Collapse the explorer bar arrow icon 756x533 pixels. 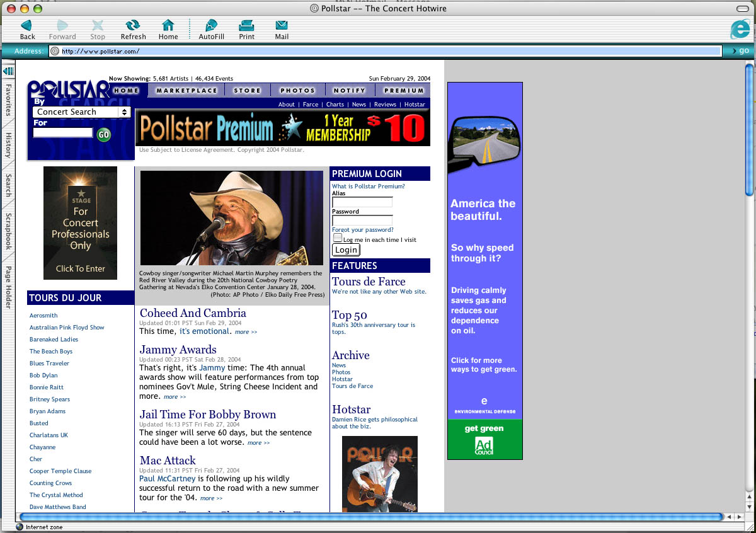click(x=9, y=71)
